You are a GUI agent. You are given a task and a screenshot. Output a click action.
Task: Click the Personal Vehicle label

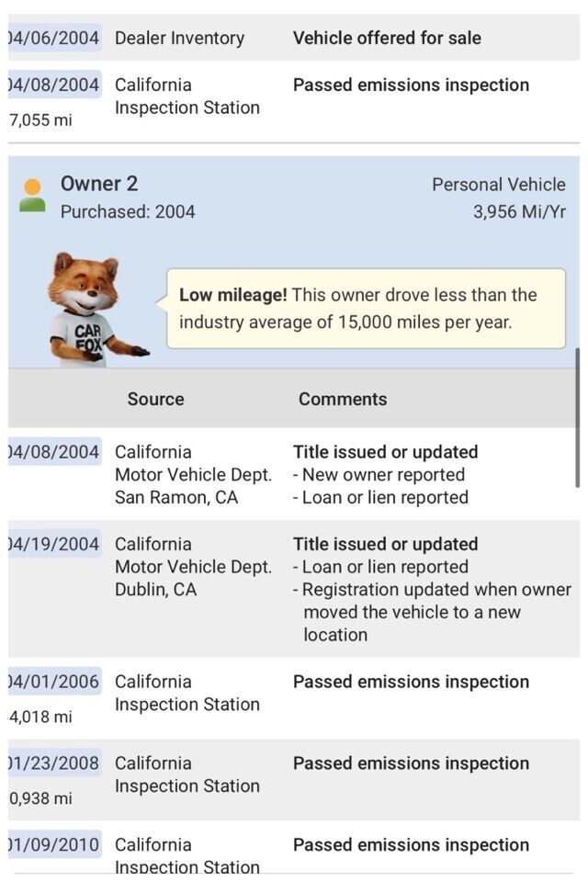click(x=499, y=185)
